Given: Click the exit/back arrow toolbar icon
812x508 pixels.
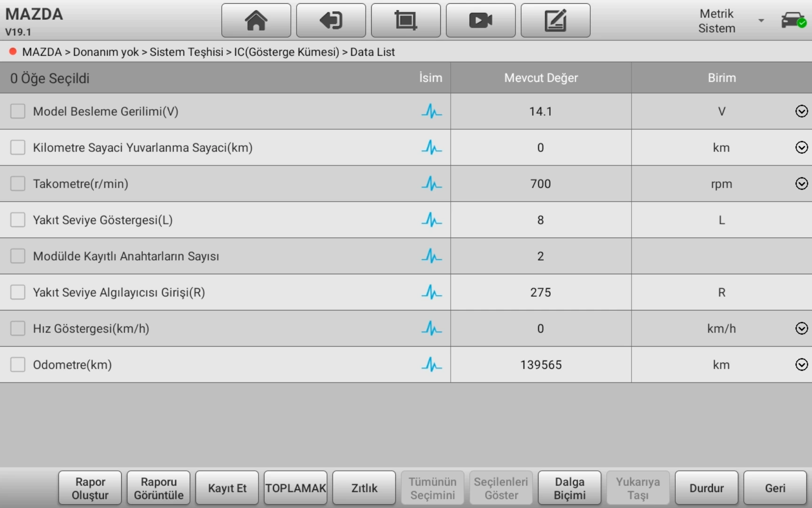Looking at the screenshot, I should click(x=331, y=21).
